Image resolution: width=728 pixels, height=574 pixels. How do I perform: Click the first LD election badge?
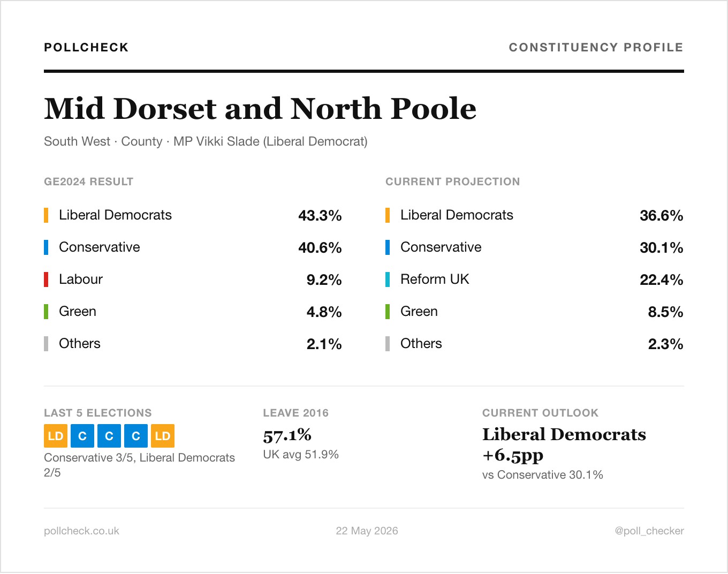[56, 436]
